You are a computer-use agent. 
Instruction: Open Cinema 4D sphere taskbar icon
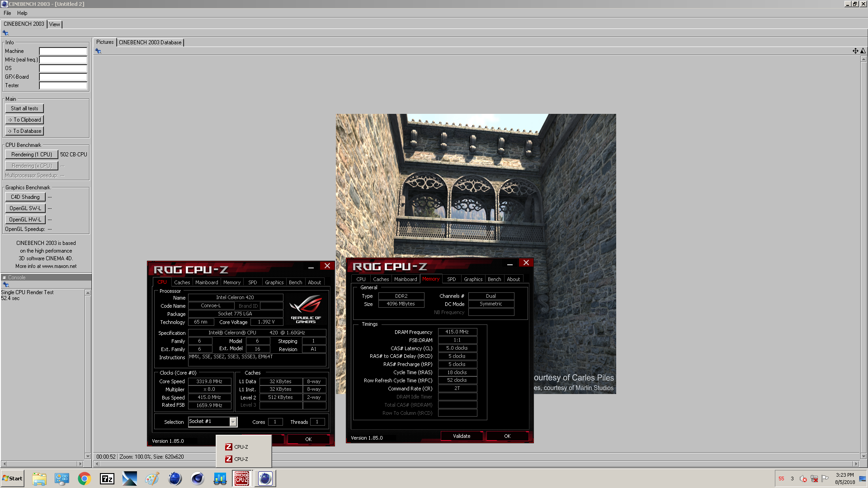198,479
